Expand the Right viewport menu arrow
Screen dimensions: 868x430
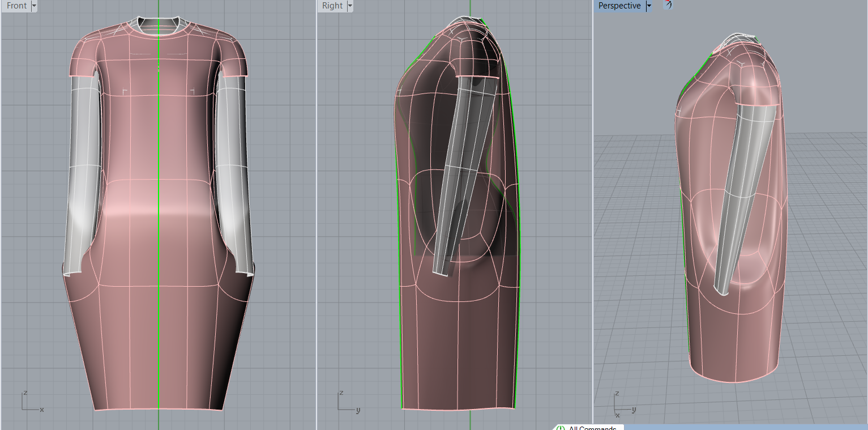[350, 6]
